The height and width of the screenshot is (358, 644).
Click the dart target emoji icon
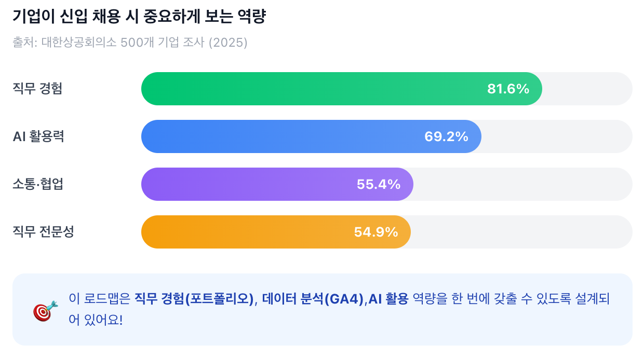pos(45,310)
